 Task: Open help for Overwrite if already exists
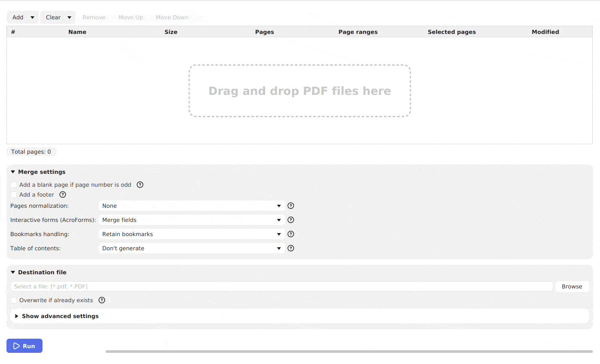pyautogui.click(x=102, y=300)
